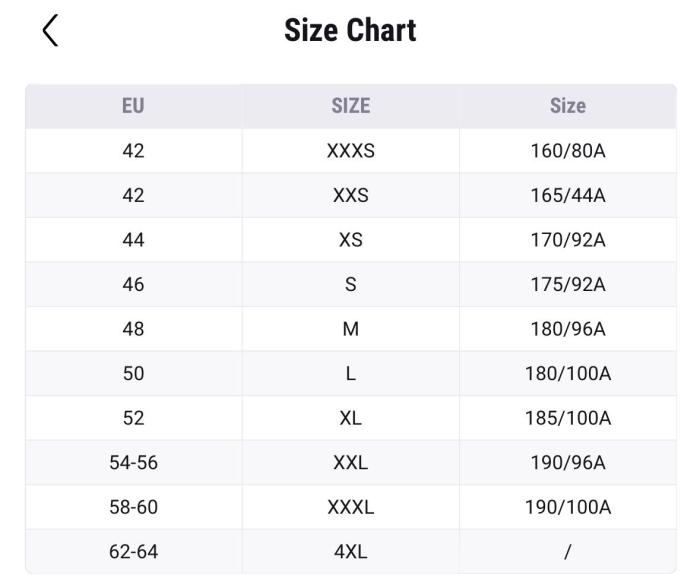Select the 175/92A measurement cell
This screenshot has height=585, width=700.
567,285
